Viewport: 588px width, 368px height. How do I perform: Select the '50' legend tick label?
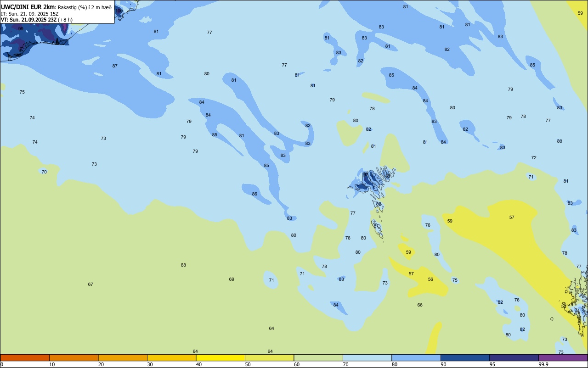[248, 364]
